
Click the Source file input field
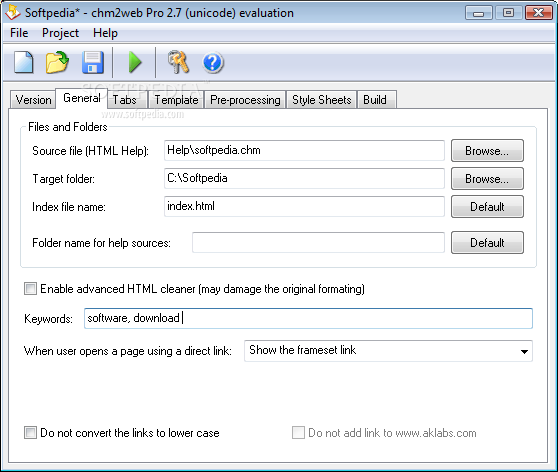[x=304, y=150]
